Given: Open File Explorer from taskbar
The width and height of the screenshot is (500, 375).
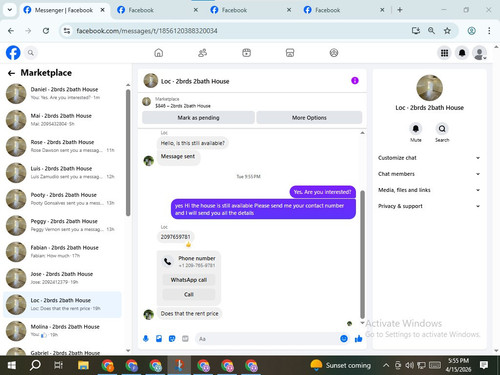Looking at the screenshot, I should point(83,365).
